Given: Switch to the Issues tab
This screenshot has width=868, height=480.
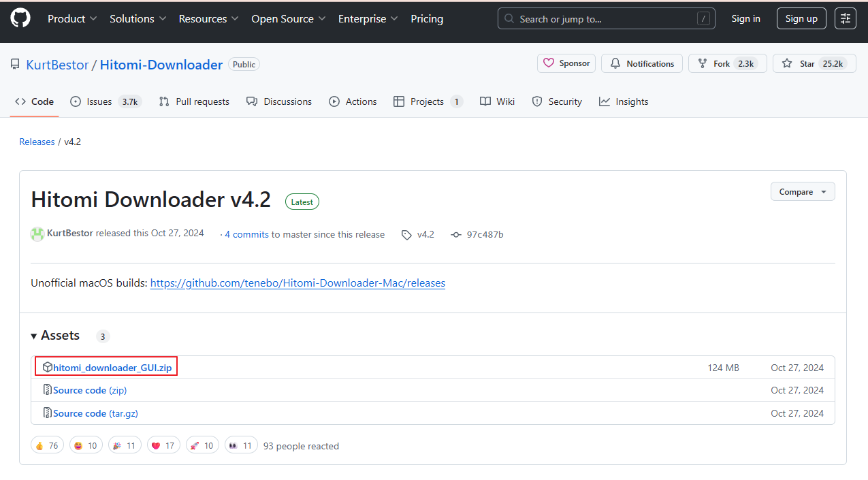Looking at the screenshot, I should click(x=106, y=101).
